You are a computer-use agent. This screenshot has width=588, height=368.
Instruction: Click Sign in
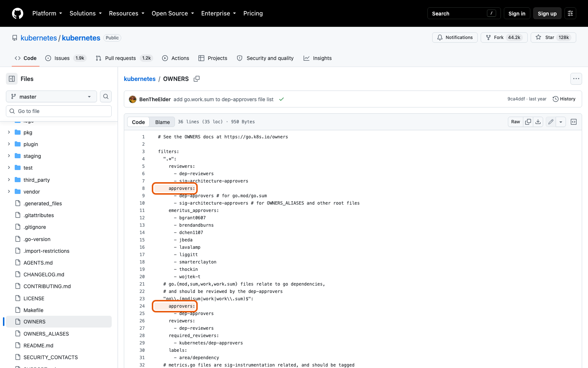pyautogui.click(x=517, y=13)
